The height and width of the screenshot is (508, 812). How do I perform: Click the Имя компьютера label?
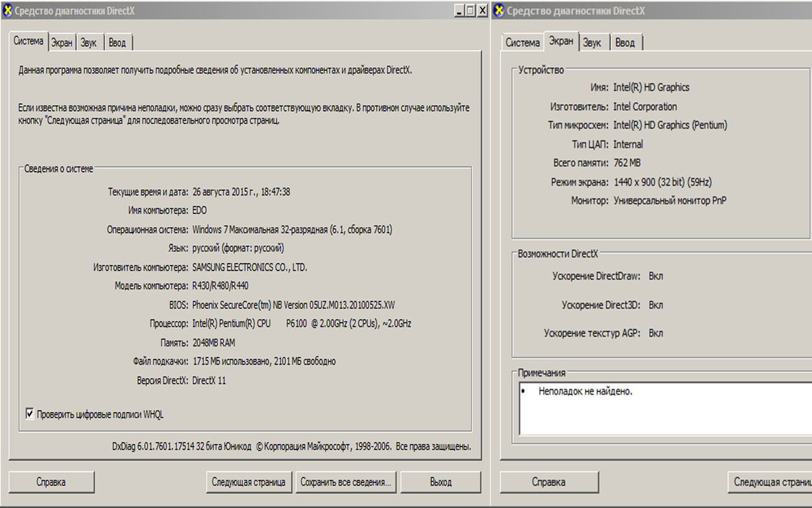tap(158, 210)
